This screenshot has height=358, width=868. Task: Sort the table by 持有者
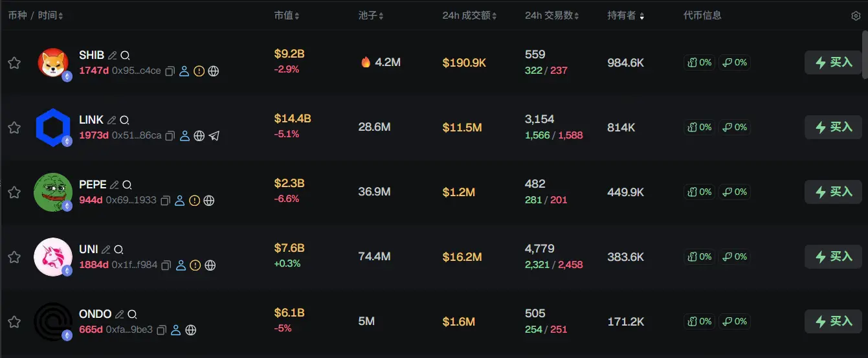625,16
